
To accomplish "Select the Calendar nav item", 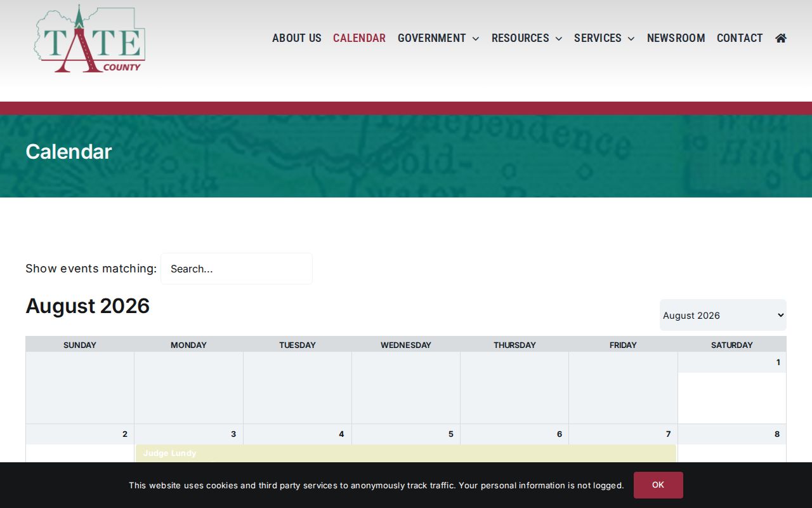I will (359, 38).
